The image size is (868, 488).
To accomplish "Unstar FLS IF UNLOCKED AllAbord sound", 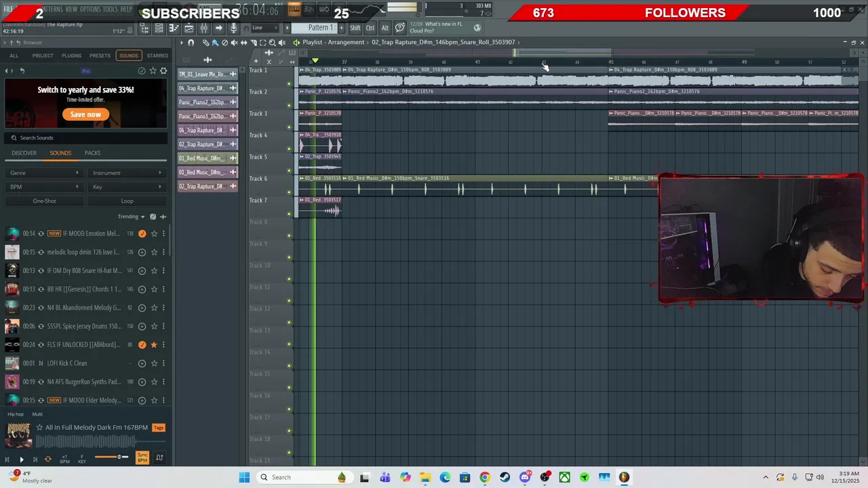I will [154, 345].
